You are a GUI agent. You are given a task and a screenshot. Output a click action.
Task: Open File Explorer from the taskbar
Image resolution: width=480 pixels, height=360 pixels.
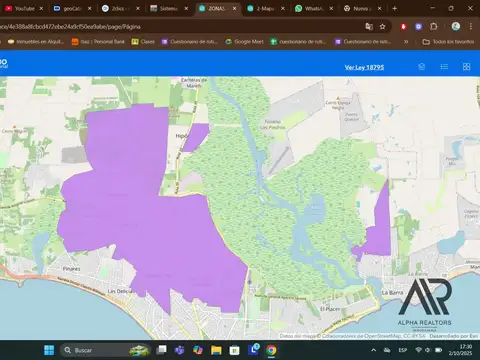tap(216, 350)
